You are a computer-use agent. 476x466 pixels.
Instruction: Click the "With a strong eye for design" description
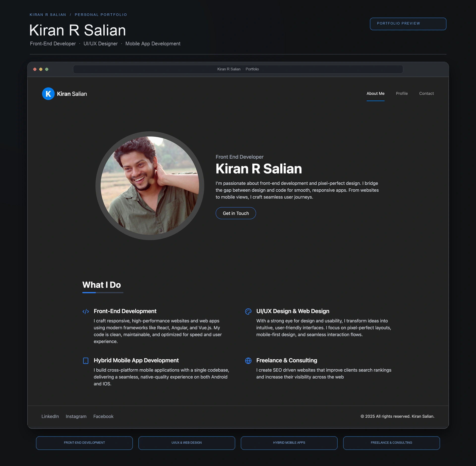coord(324,328)
